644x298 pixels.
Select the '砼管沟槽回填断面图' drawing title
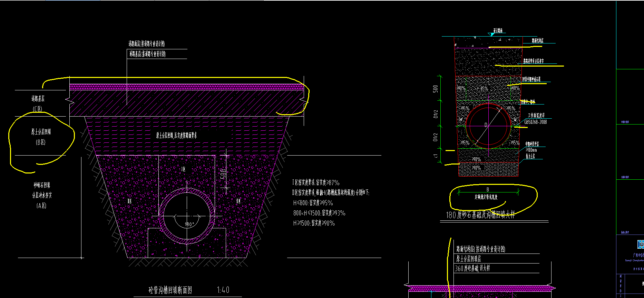(x=170, y=290)
